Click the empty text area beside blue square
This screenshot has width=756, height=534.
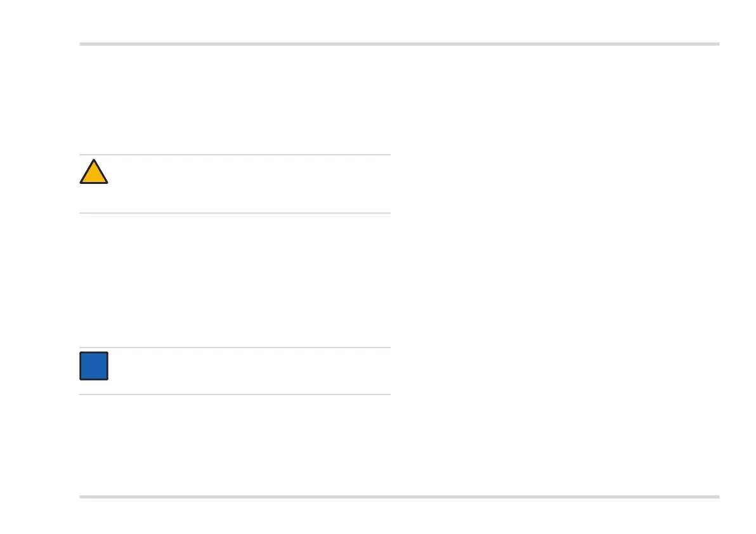247,371
